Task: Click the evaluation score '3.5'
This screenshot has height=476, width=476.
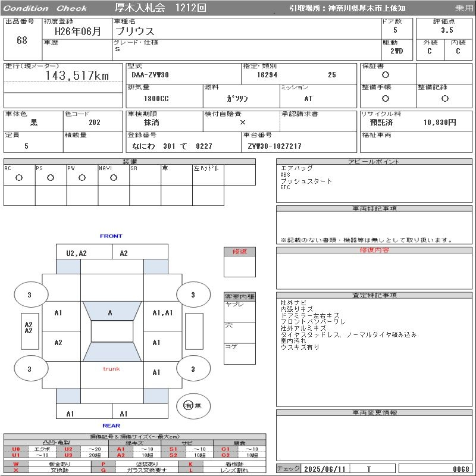Action: [447, 30]
